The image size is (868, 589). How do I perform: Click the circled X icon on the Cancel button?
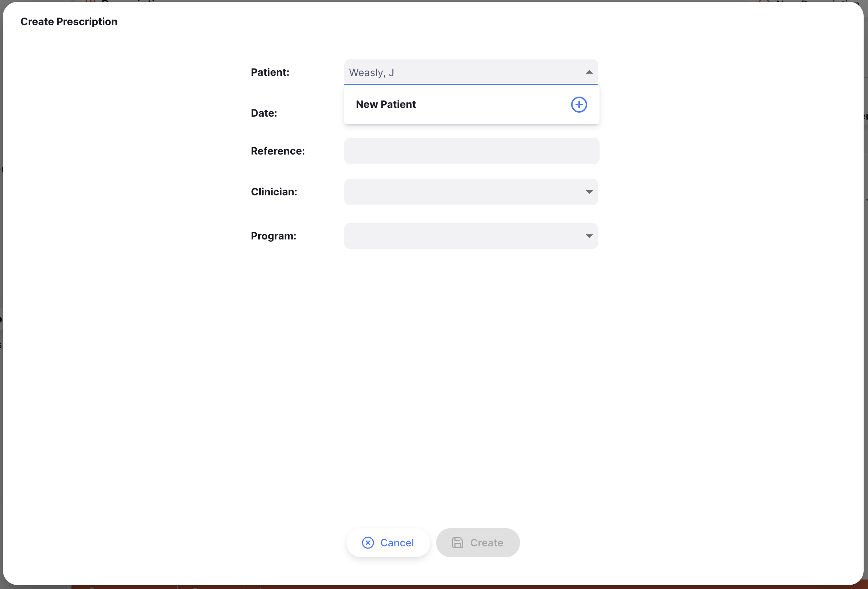(x=368, y=543)
